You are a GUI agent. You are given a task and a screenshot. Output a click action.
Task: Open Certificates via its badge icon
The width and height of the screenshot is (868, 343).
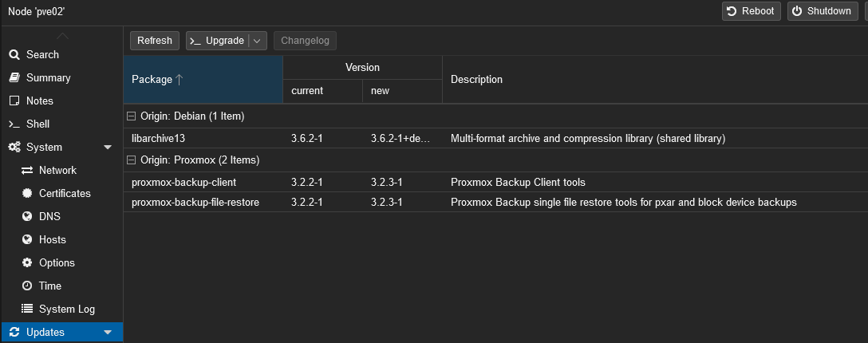pos(26,194)
